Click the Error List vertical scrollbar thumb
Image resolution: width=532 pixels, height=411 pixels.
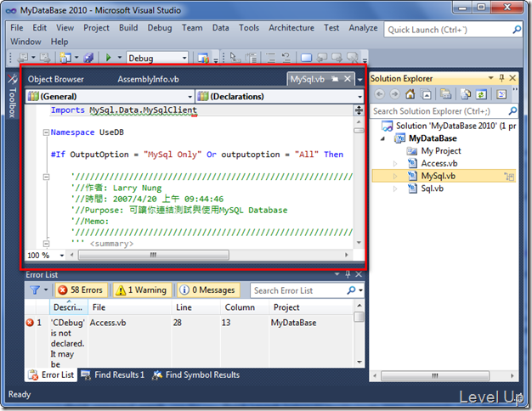coord(359,317)
